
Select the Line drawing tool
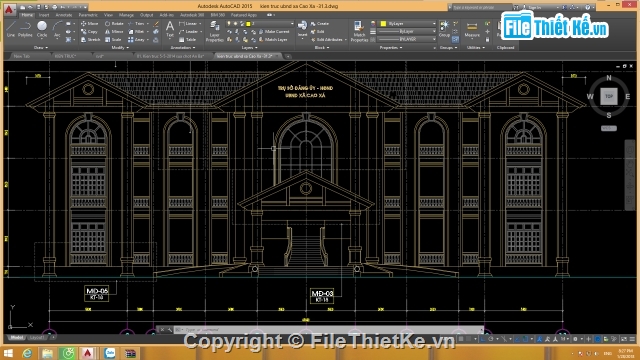pos(11,29)
